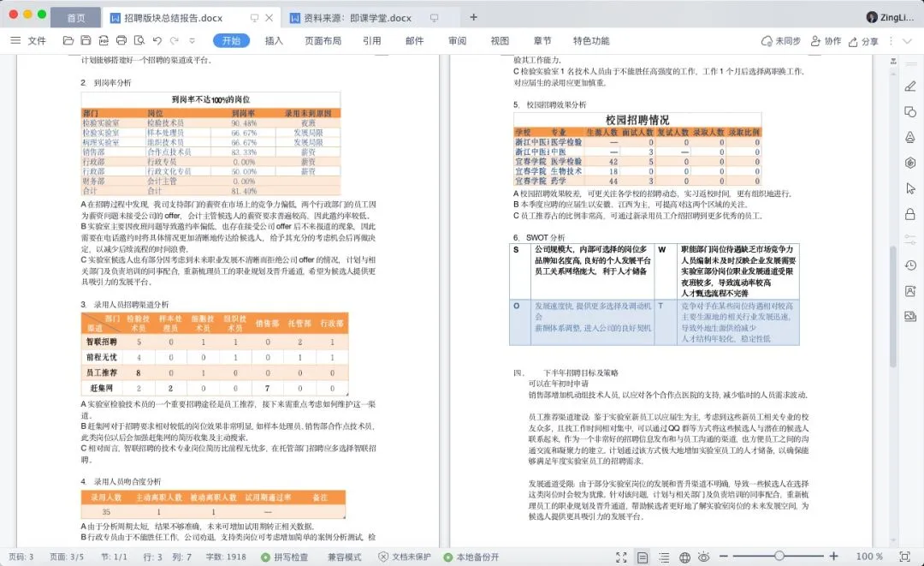
Task: Select the pen edit tool in sidebar
Action: click(x=910, y=86)
